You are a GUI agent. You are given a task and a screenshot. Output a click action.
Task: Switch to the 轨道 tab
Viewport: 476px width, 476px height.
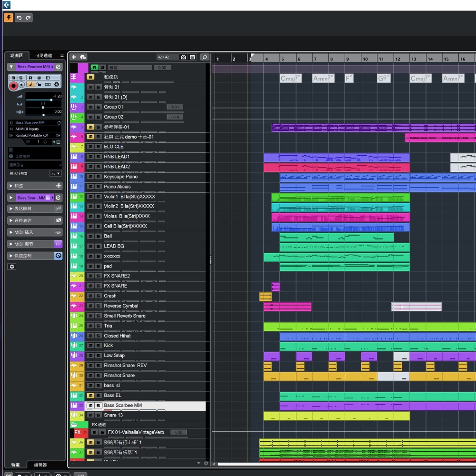tap(16, 465)
